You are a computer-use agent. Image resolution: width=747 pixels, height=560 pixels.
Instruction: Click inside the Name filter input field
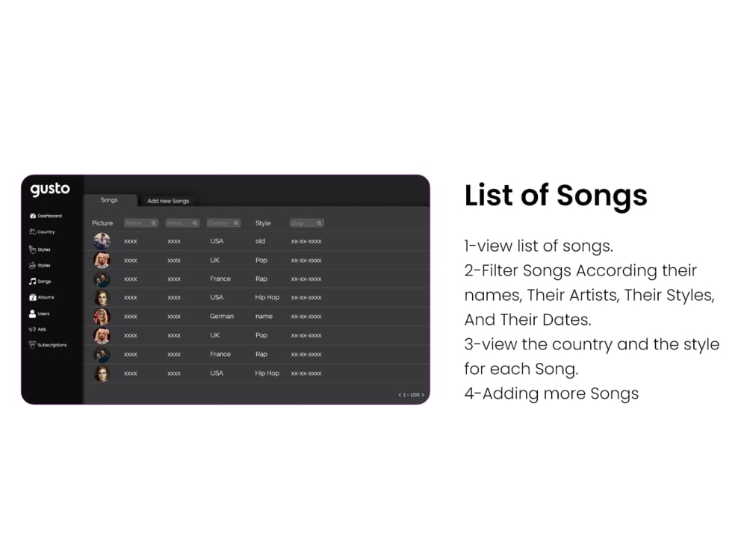(137, 223)
